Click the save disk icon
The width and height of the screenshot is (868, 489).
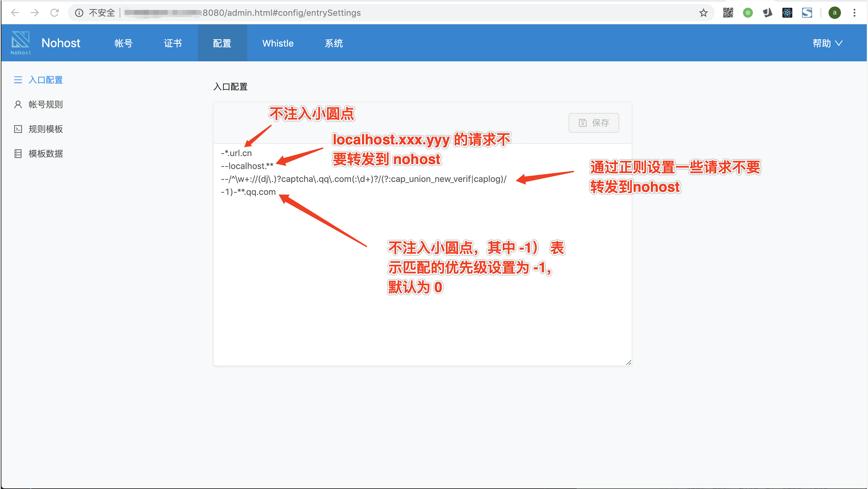tap(583, 123)
